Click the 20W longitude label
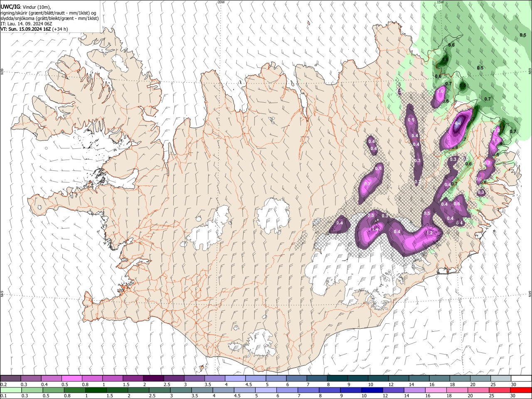The width and height of the screenshot is (532, 399). point(221,2)
